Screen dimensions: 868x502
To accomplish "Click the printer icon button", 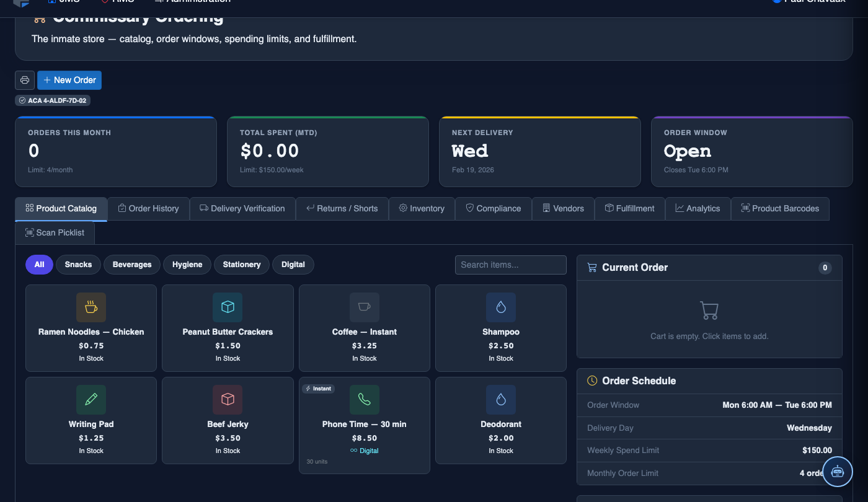I will point(25,80).
